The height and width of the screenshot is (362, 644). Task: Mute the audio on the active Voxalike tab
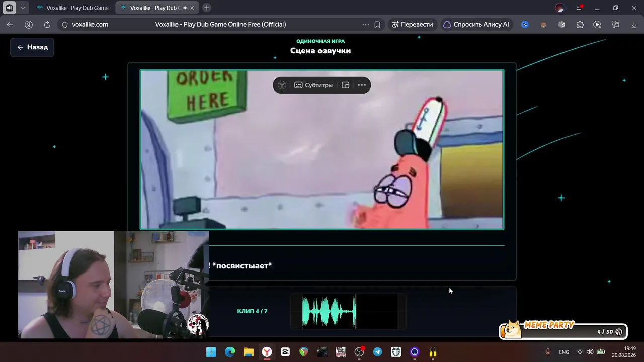(x=186, y=8)
